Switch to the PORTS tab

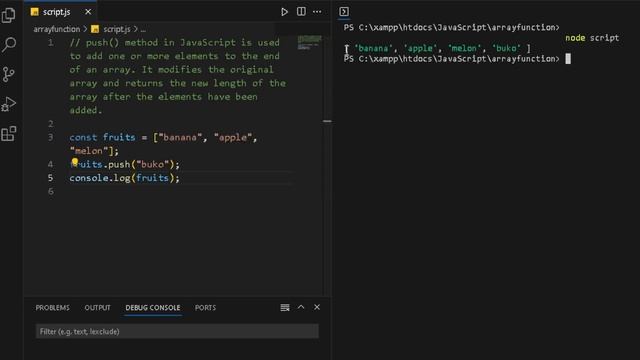(205, 308)
